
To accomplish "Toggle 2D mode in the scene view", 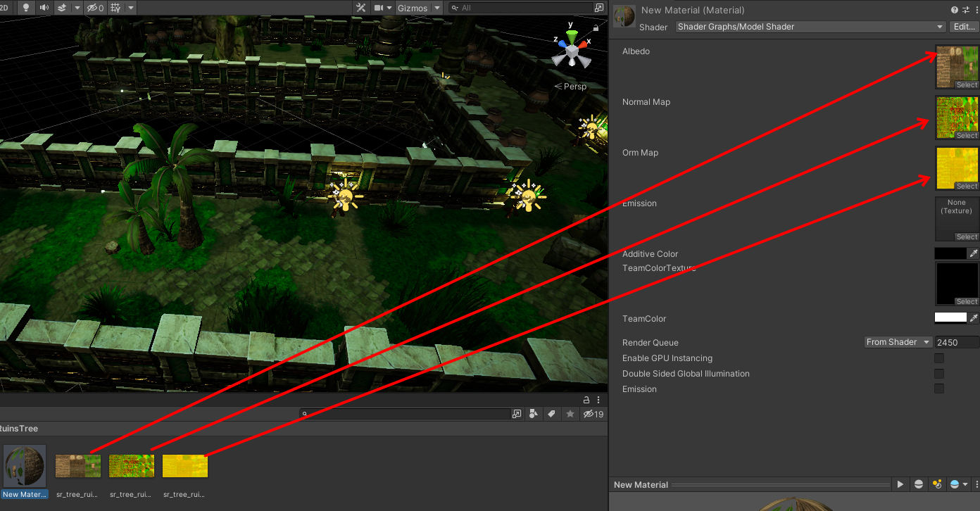I will coord(4,8).
